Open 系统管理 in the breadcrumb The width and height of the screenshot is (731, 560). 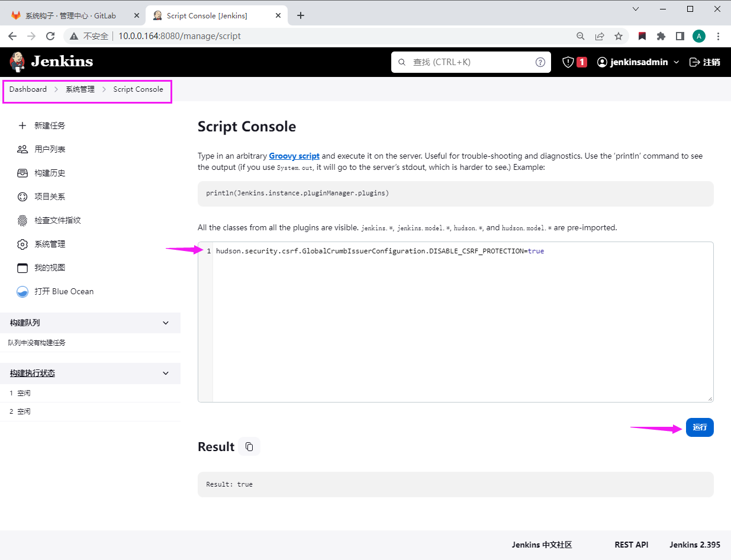pos(80,89)
